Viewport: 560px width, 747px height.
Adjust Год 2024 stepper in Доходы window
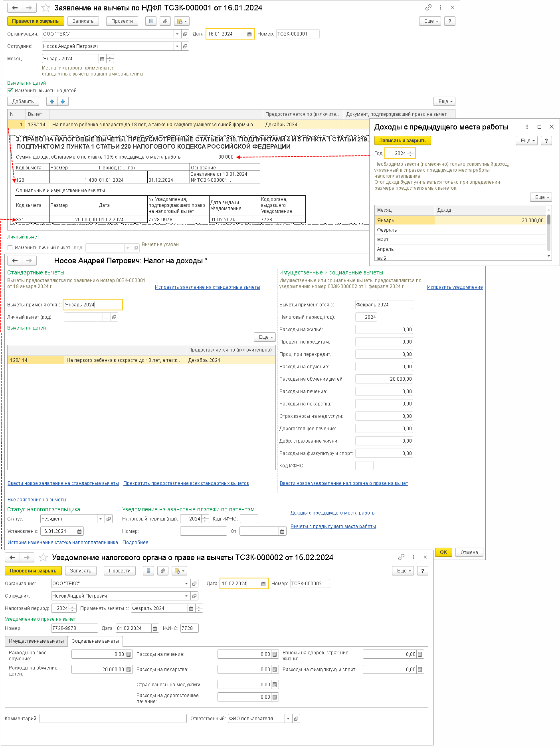click(x=410, y=153)
